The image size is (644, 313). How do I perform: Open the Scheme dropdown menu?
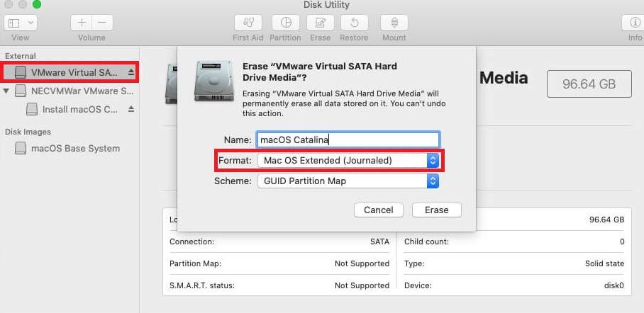(x=348, y=181)
